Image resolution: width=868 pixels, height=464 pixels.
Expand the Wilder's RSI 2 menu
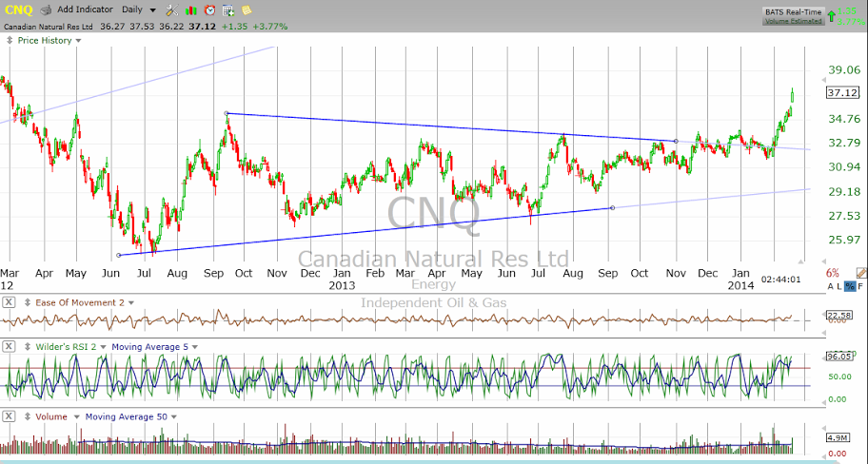(x=103, y=347)
